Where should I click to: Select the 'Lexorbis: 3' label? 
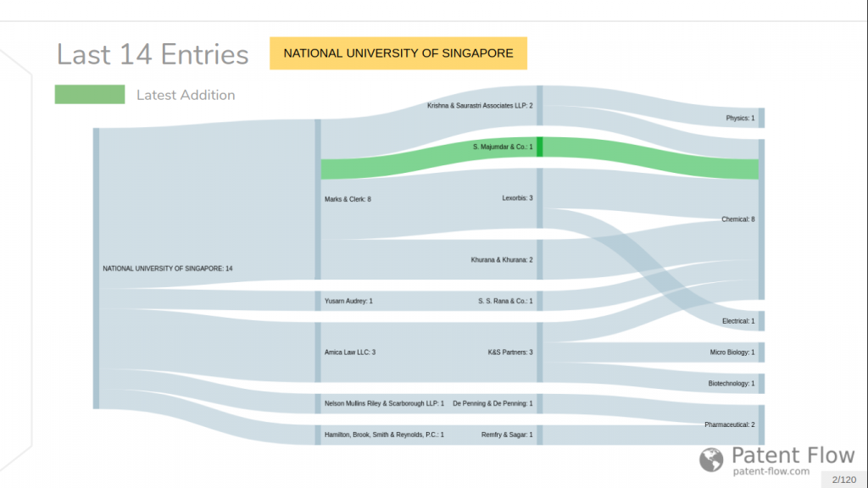coord(518,197)
